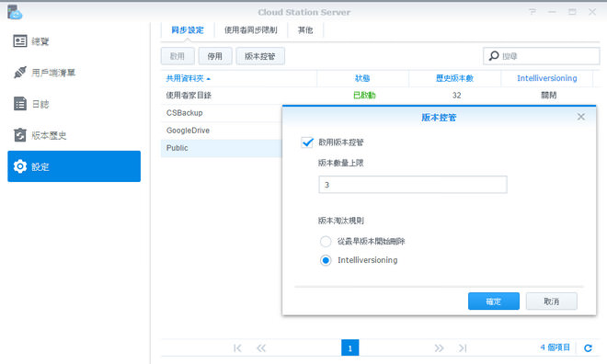Click the search magnifier icon
This screenshot has height=364, width=607.
click(x=494, y=56)
